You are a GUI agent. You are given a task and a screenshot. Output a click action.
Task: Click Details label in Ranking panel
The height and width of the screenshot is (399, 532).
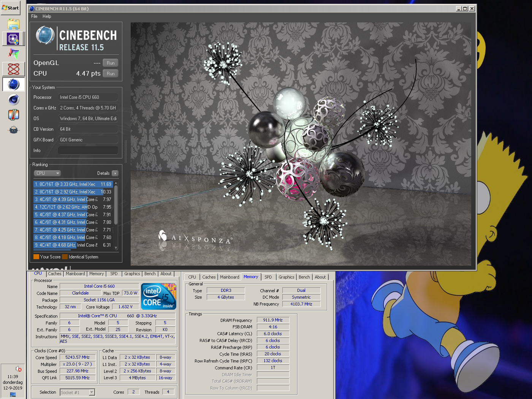[103, 173]
